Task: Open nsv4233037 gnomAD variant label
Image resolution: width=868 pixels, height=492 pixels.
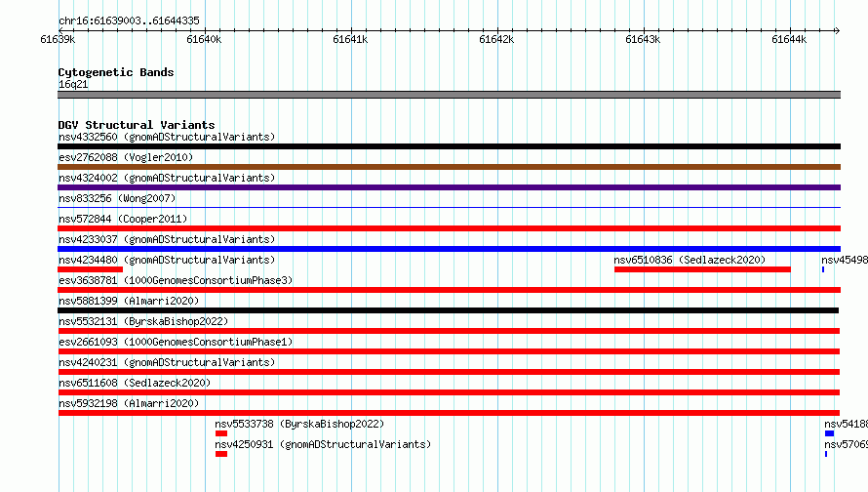Action: [x=167, y=239]
